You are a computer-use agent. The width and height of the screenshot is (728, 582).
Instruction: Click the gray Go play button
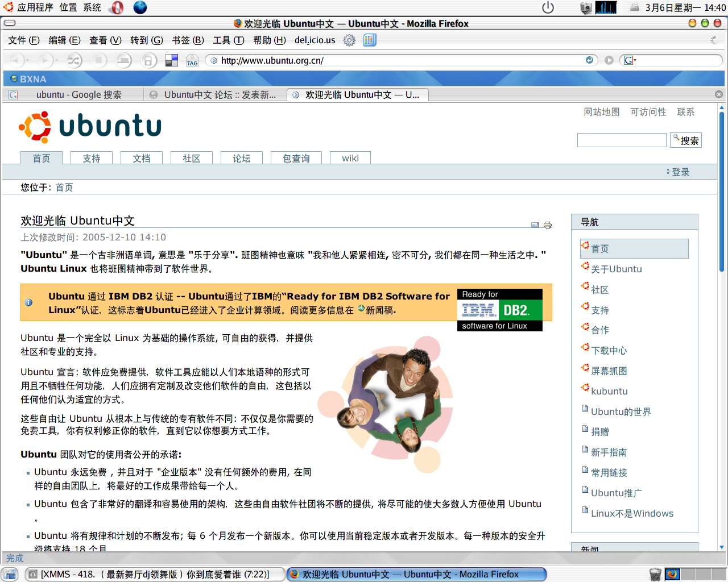[x=609, y=60]
